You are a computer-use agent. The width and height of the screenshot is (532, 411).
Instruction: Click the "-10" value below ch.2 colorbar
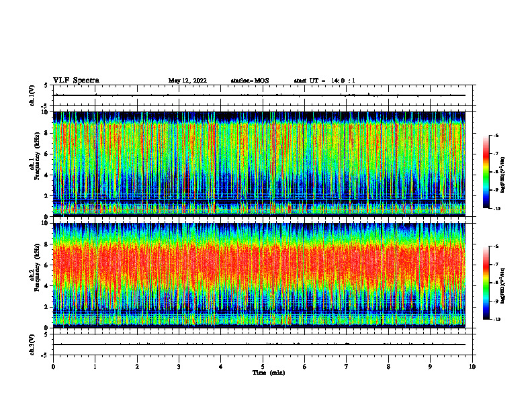(496, 320)
